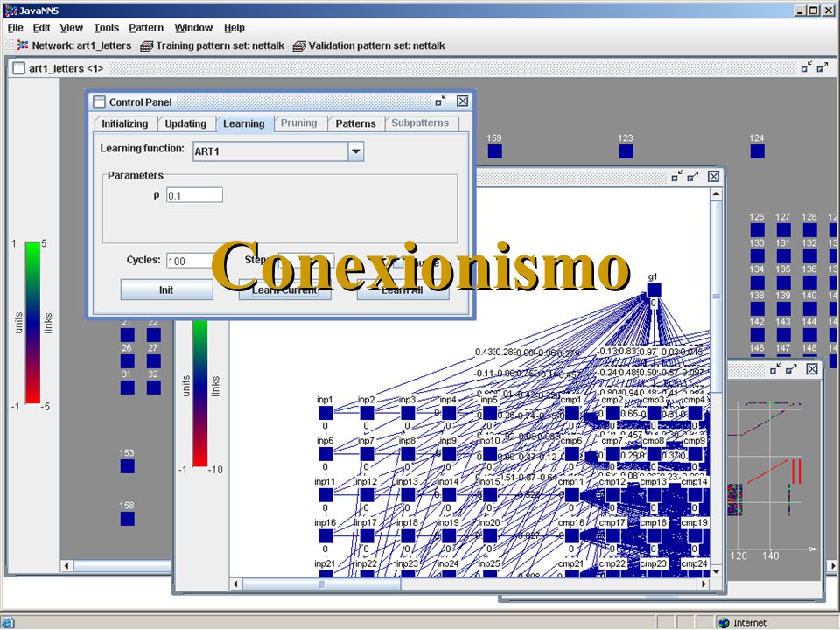Open the Edit menu
Viewport: 840px width, 630px height.
[x=41, y=28]
